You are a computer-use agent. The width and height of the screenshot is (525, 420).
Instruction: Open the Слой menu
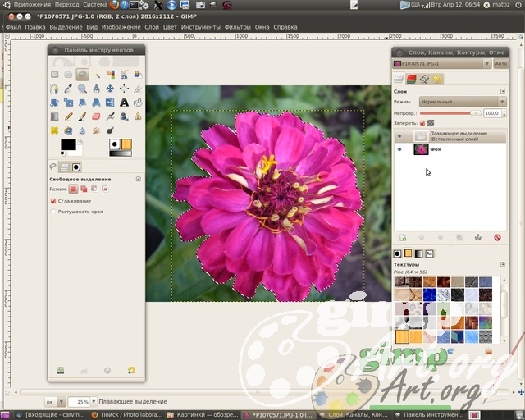152,27
